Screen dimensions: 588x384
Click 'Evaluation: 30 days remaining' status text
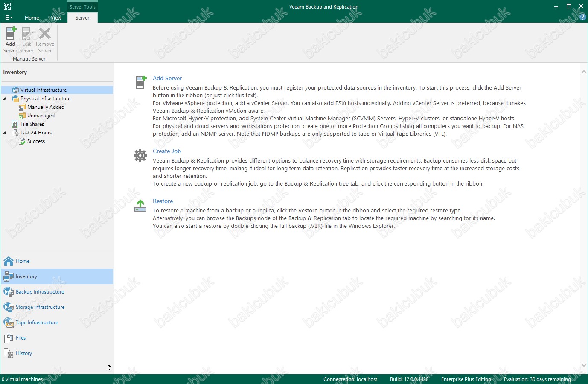(537, 379)
